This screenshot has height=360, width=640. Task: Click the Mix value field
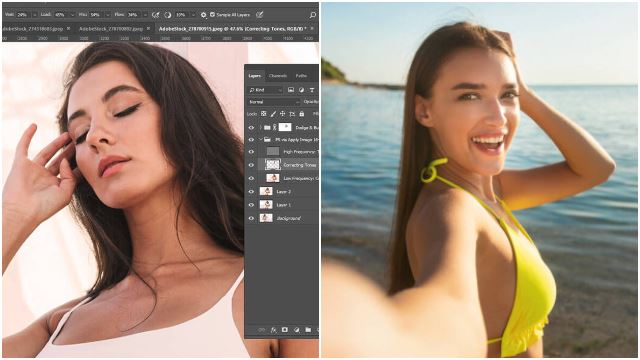96,15
